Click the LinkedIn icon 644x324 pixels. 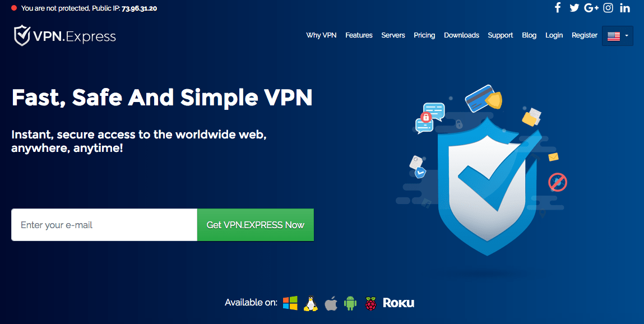click(x=625, y=8)
